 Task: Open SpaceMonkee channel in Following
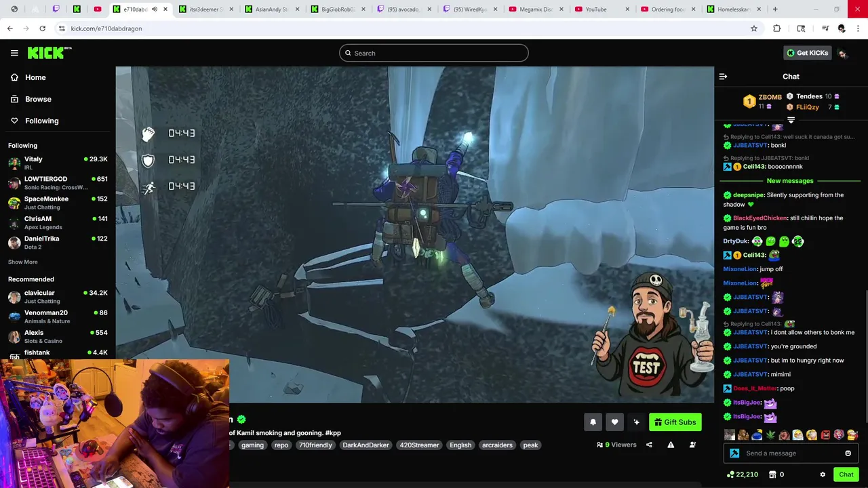(58, 203)
